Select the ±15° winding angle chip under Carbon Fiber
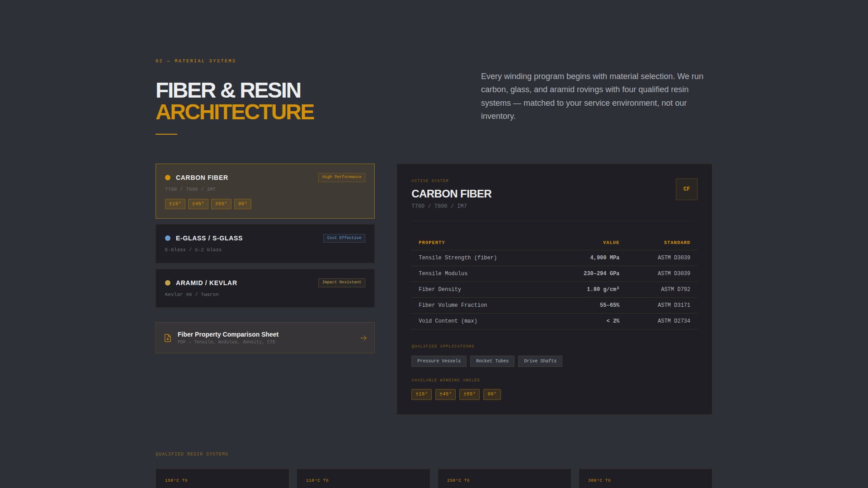This screenshot has width=868, height=488. tap(175, 204)
